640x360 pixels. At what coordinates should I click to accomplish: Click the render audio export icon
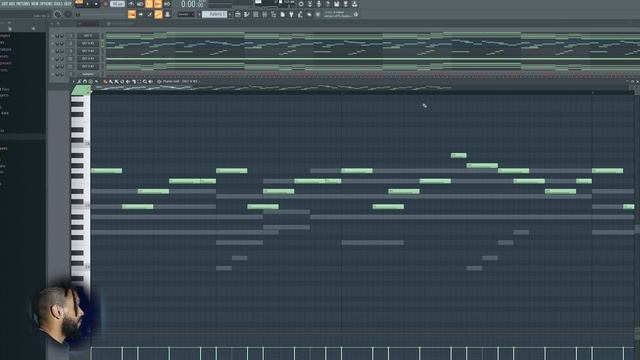click(x=345, y=4)
